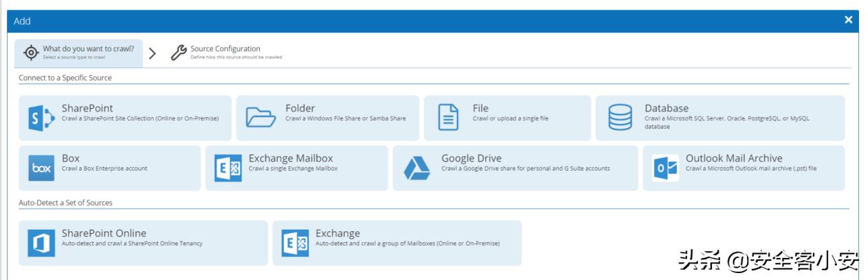Close the Add dialog

(x=849, y=20)
